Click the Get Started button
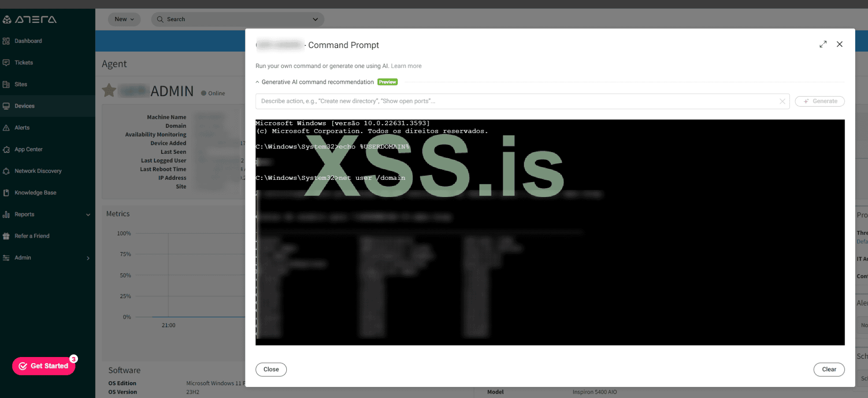 (44, 366)
